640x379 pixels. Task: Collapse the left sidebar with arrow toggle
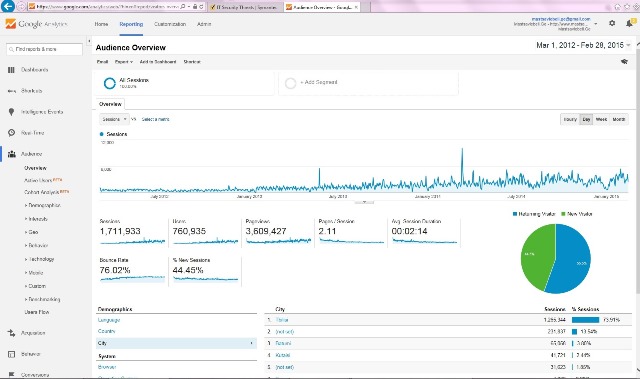[89, 41]
